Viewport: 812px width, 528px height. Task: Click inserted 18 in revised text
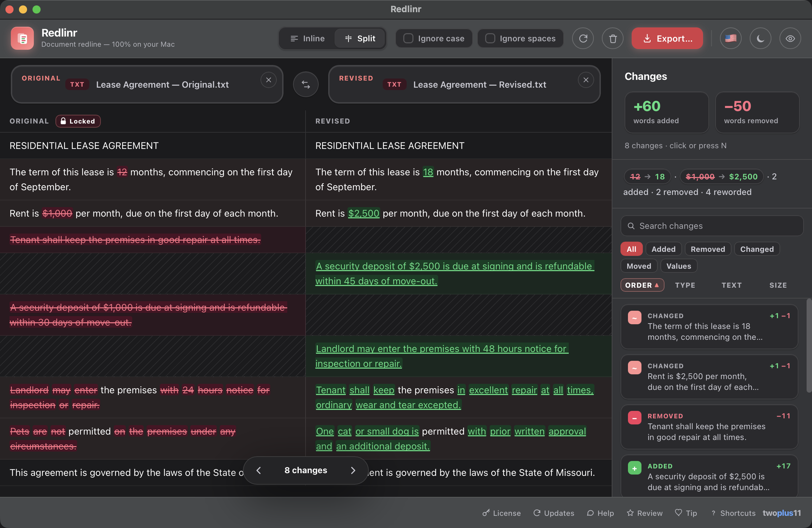pyautogui.click(x=428, y=172)
